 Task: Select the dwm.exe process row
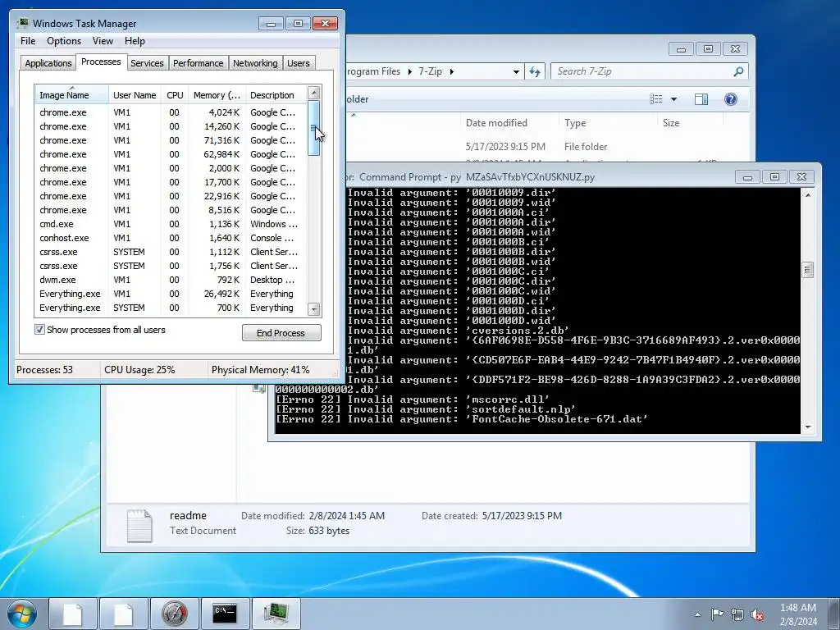click(x=171, y=280)
